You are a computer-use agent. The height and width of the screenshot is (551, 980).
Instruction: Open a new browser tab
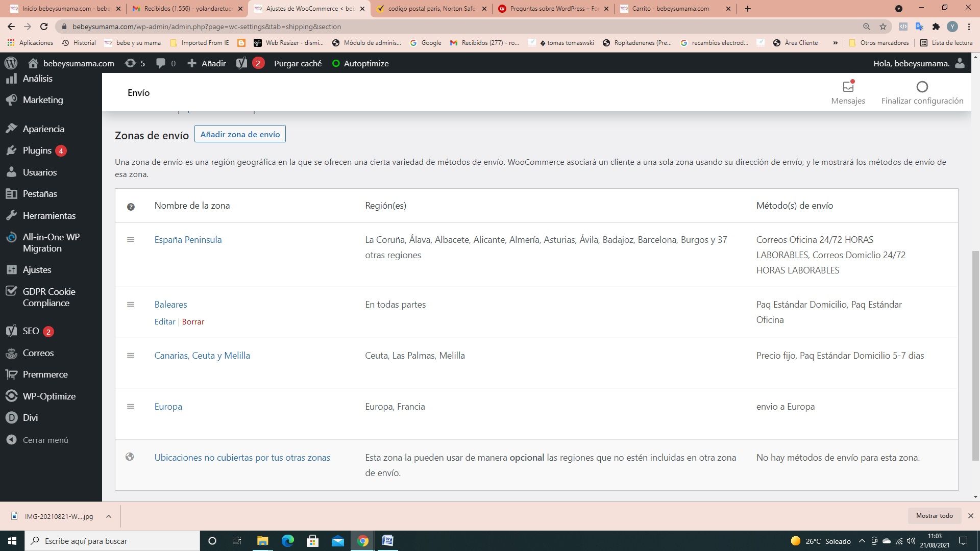(748, 9)
